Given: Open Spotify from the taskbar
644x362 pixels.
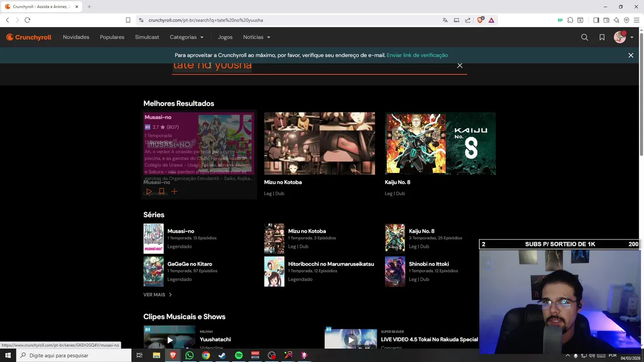Looking at the screenshot, I should [238, 355].
